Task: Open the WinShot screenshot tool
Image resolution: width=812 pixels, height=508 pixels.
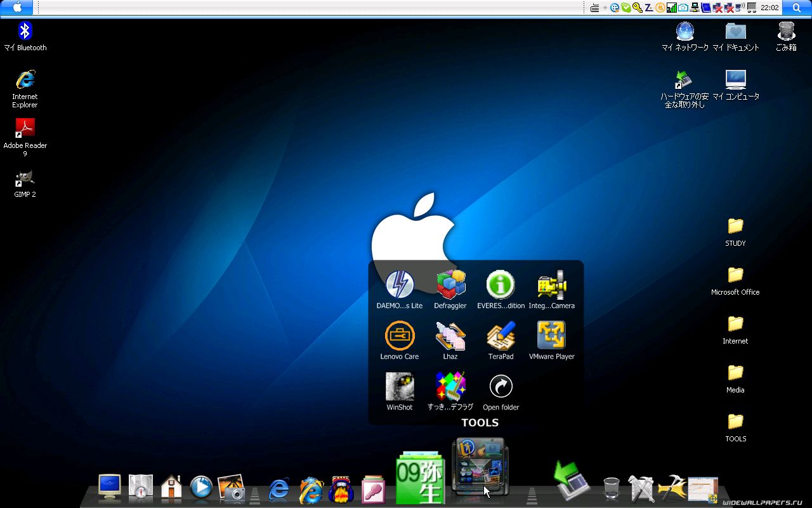Action: coord(400,391)
